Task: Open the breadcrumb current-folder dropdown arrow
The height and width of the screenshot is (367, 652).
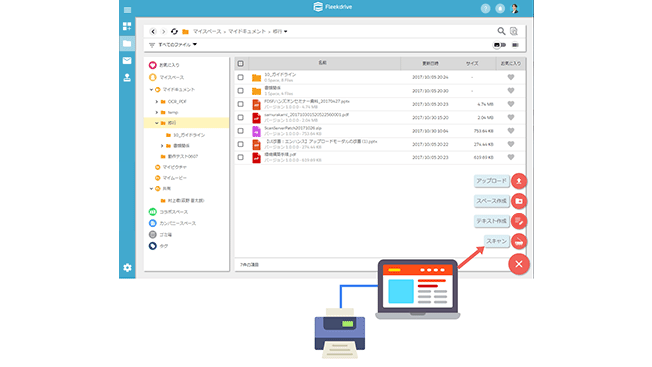Action: point(286,32)
